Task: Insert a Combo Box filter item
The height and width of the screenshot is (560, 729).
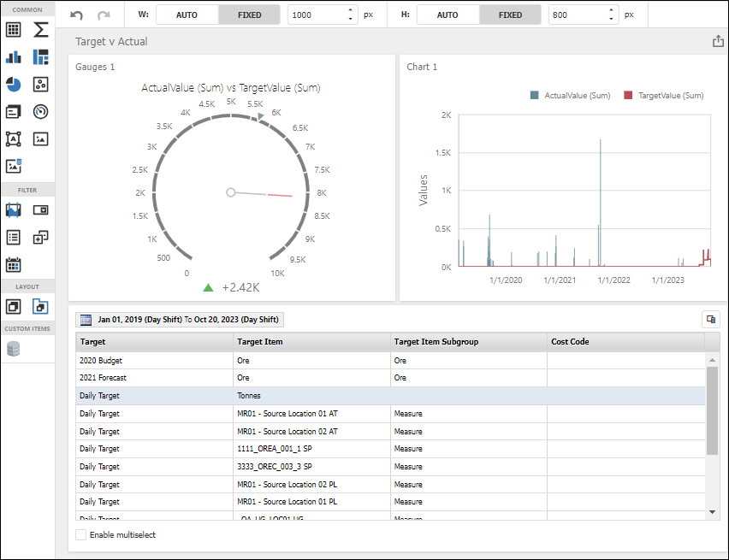Action: pos(41,210)
